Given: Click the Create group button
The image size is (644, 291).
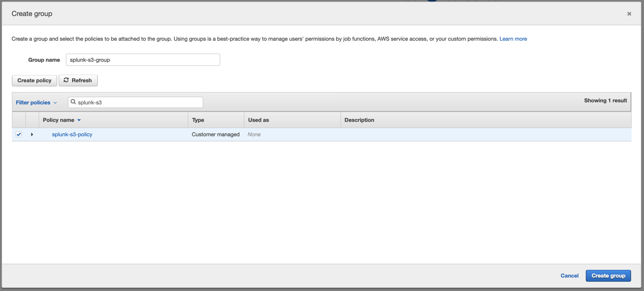Looking at the screenshot, I should click(609, 276).
